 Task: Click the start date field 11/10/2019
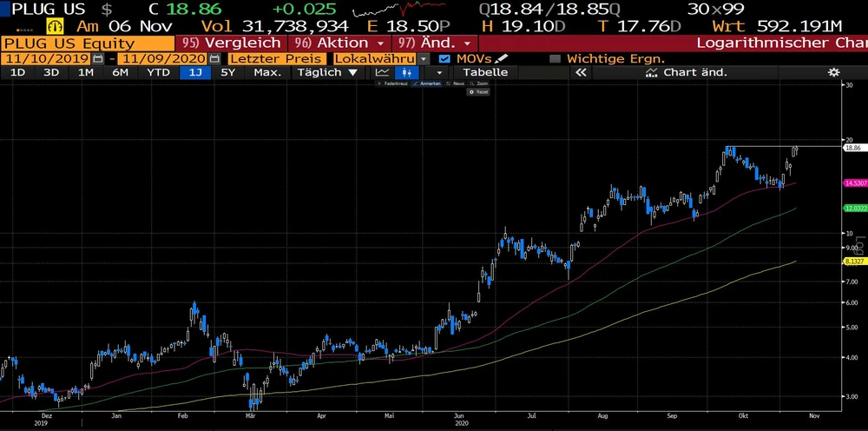click(x=46, y=59)
